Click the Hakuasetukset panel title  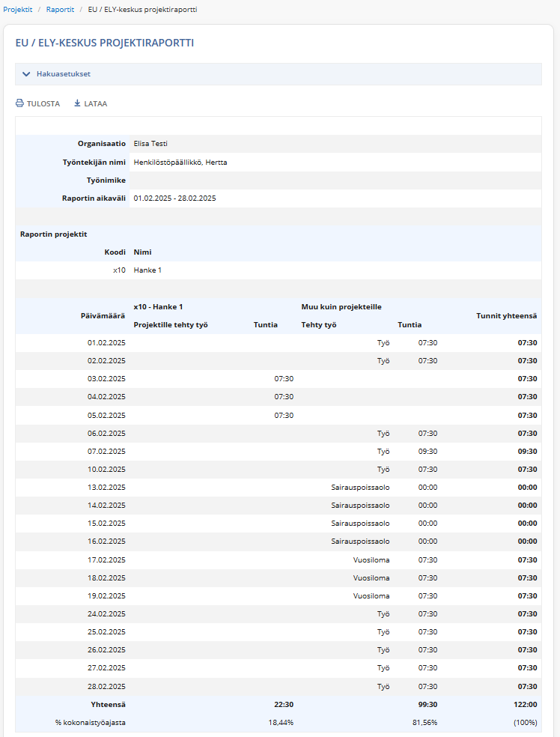pos(64,74)
